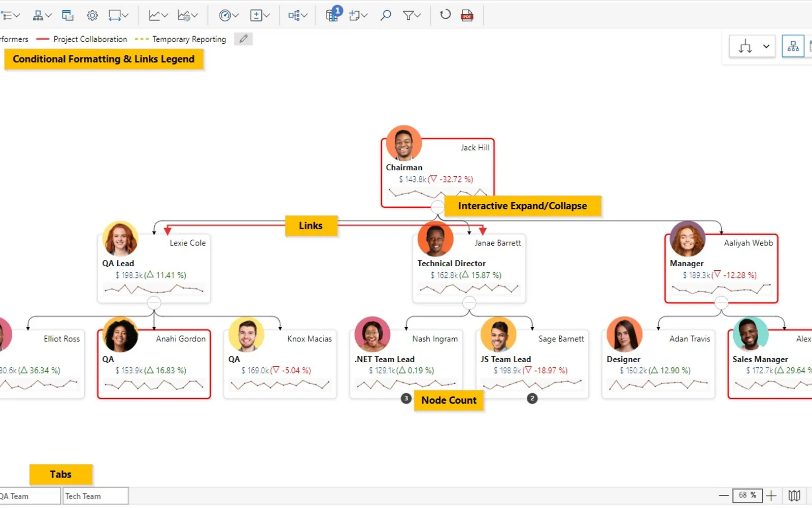The height and width of the screenshot is (508, 812).
Task: Click the add annotation note icon
Action: tap(358, 15)
